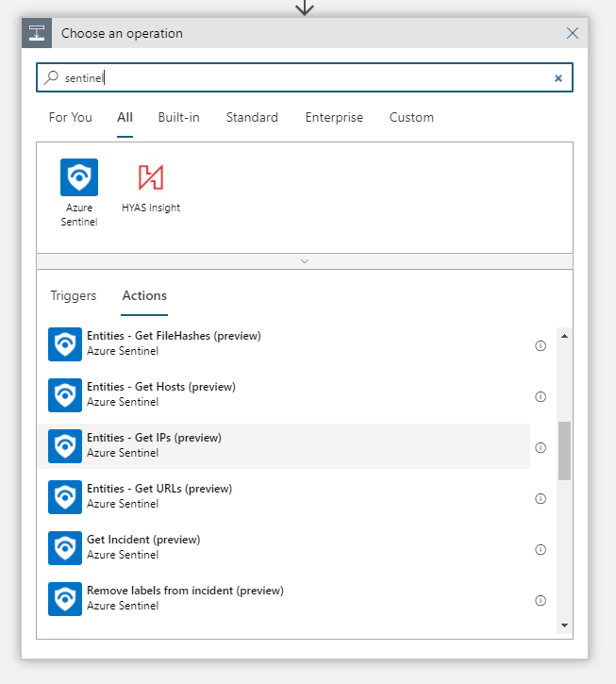Select the Azure Sentinel connector icon
The height and width of the screenshot is (684, 616).
[x=79, y=177]
